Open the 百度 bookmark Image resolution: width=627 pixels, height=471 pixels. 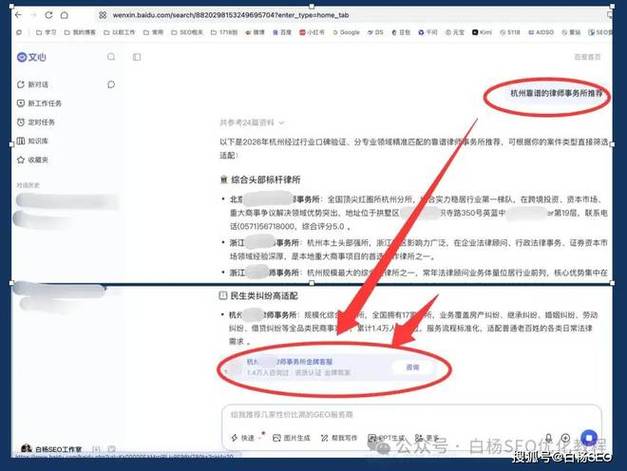tap(282, 32)
